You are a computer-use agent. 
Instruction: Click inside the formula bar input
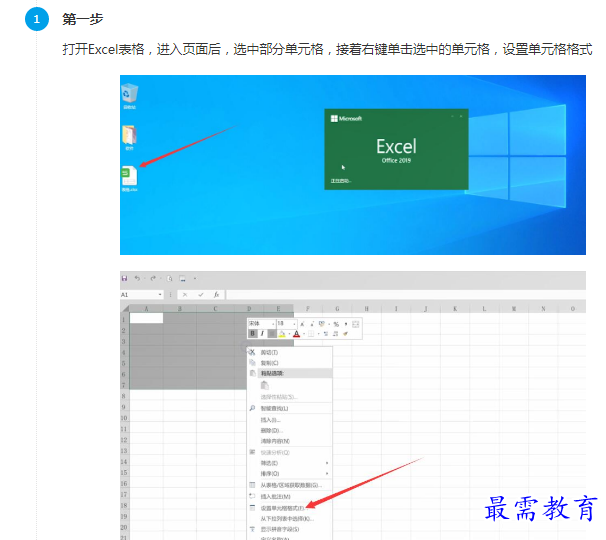(406, 295)
